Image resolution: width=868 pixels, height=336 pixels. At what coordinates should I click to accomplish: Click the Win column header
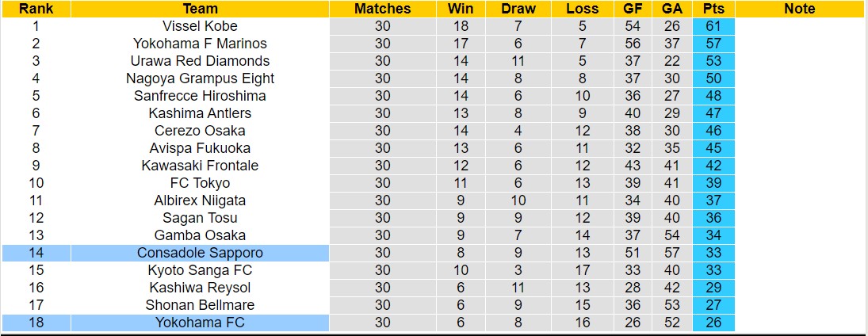click(461, 9)
